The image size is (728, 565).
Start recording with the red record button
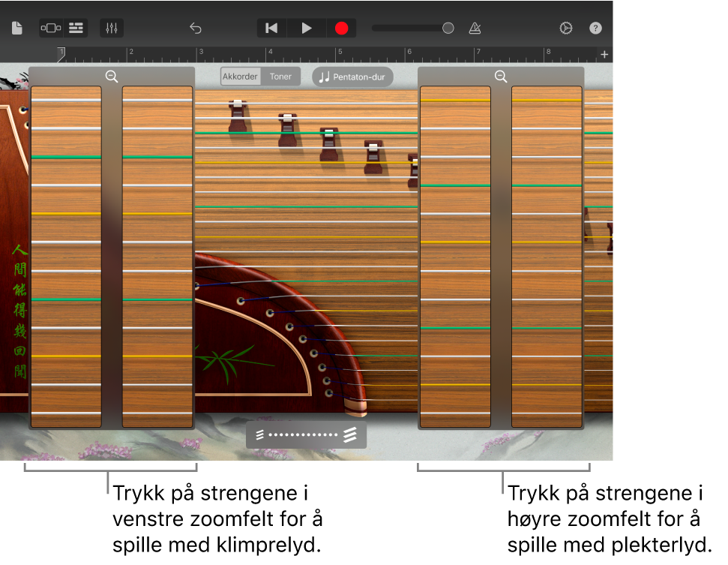[x=341, y=28]
